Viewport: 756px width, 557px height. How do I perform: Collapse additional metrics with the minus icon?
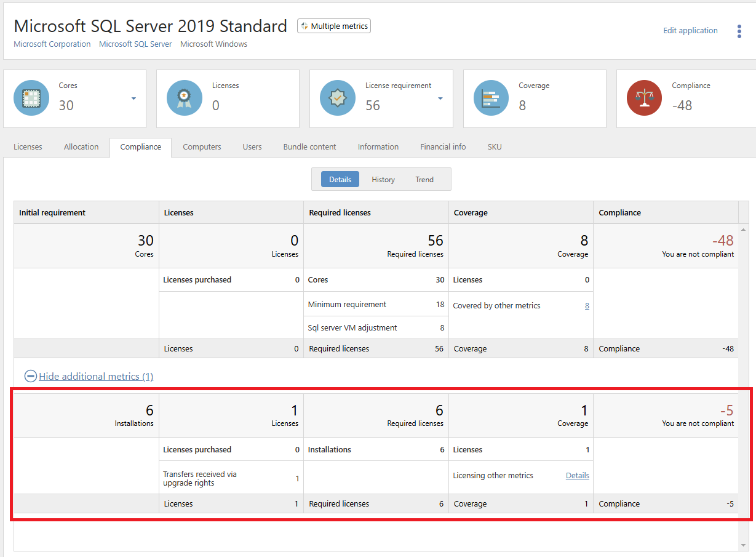point(30,376)
